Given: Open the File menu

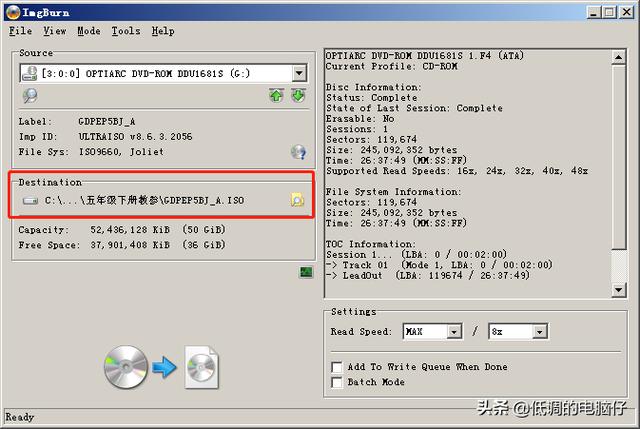Looking at the screenshot, I should [20, 31].
